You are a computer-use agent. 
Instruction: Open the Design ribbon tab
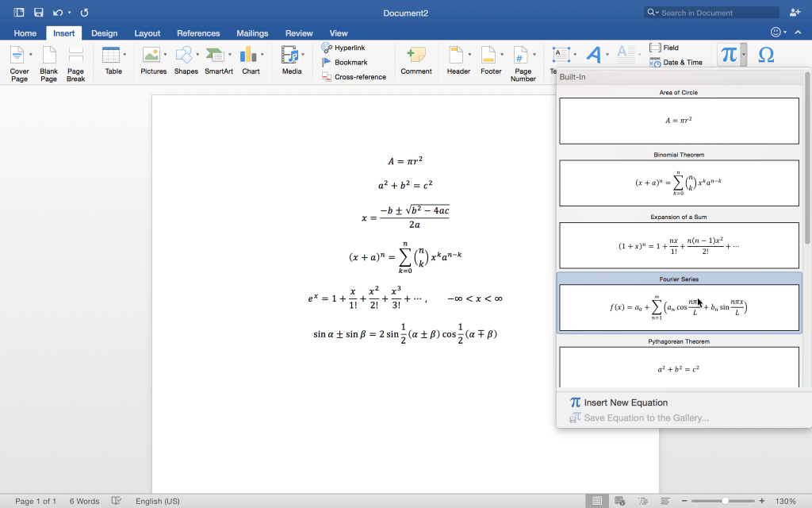pos(105,33)
